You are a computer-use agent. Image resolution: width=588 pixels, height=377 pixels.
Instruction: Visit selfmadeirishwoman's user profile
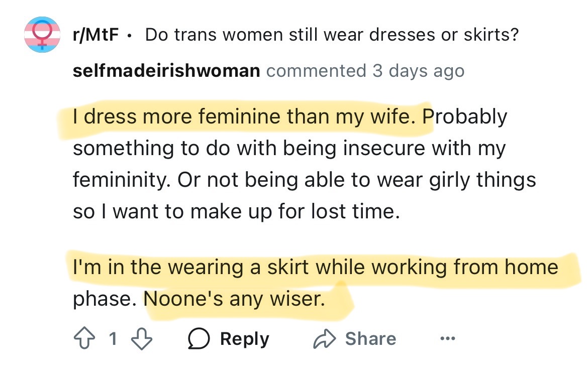coord(166,71)
